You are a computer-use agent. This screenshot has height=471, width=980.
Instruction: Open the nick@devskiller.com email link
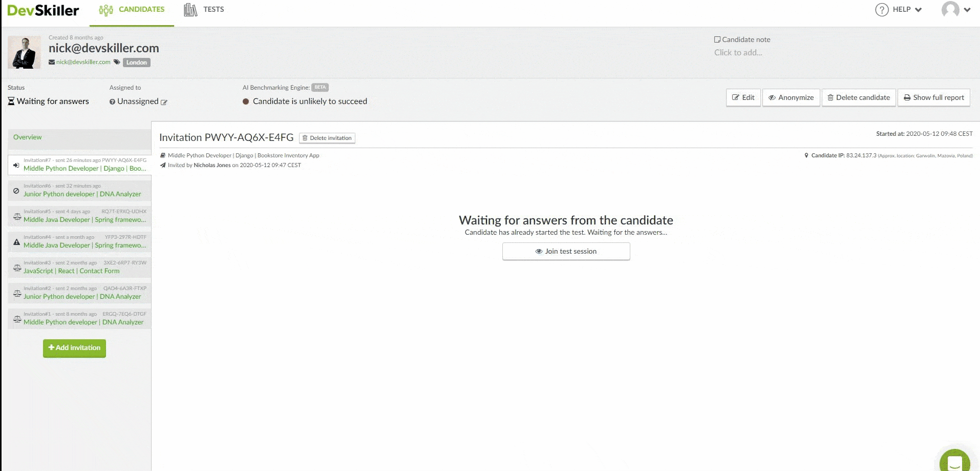(x=83, y=62)
